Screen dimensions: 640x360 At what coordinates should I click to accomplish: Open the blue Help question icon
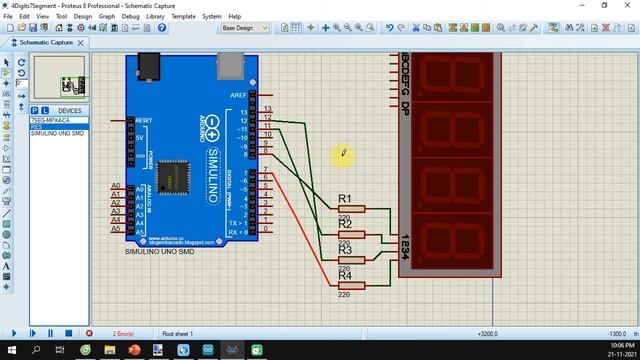[162, 28]
